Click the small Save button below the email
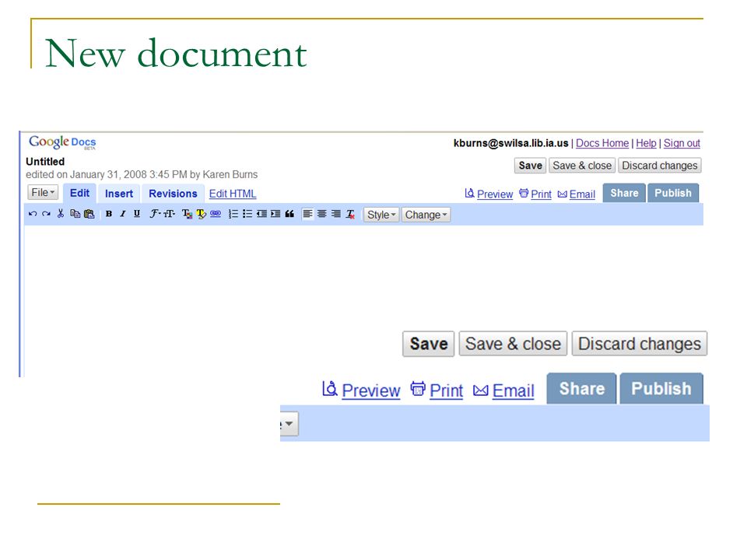747x560 pixels. (x=530, y=165)
